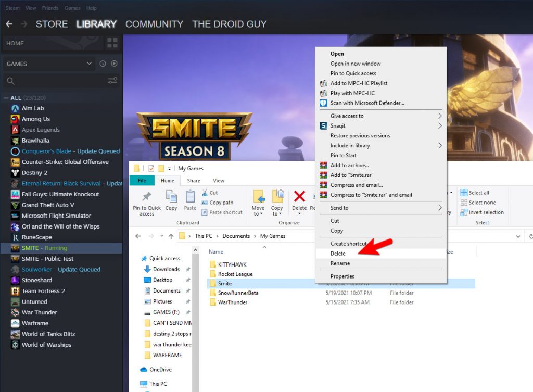Screen dimensions: 533x392
Task: Click the Grand Theft Auto V icon
Action: tap(15, 205)
